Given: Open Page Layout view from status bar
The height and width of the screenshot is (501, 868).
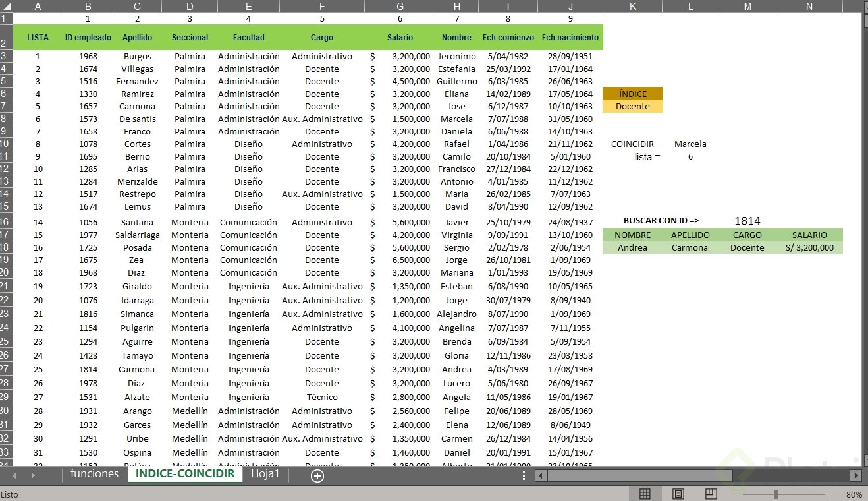Looking at the screenshot, I should (678, 493).
